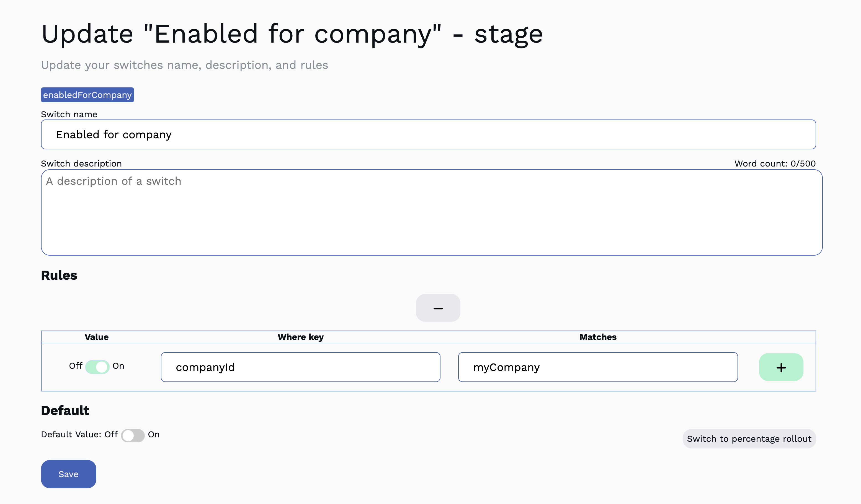
Task: Click the Rules section heading
Action: tap(59, 275)
